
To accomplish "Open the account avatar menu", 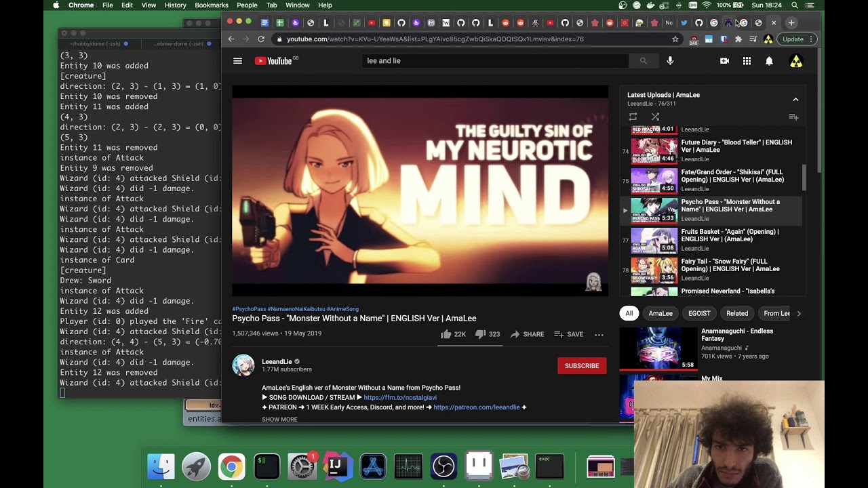I will pyautogui.click(x=796, y=61).
